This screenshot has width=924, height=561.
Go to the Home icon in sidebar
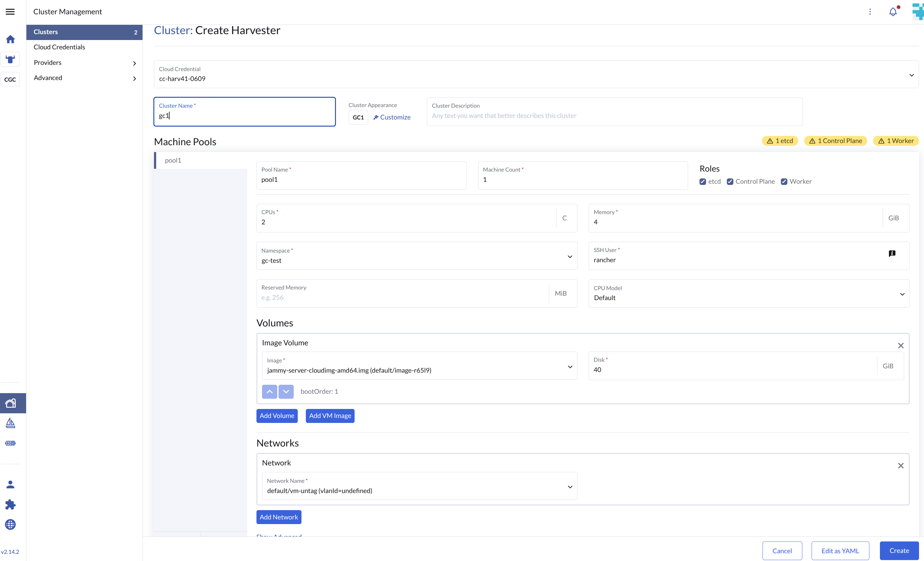click(11, 39)
